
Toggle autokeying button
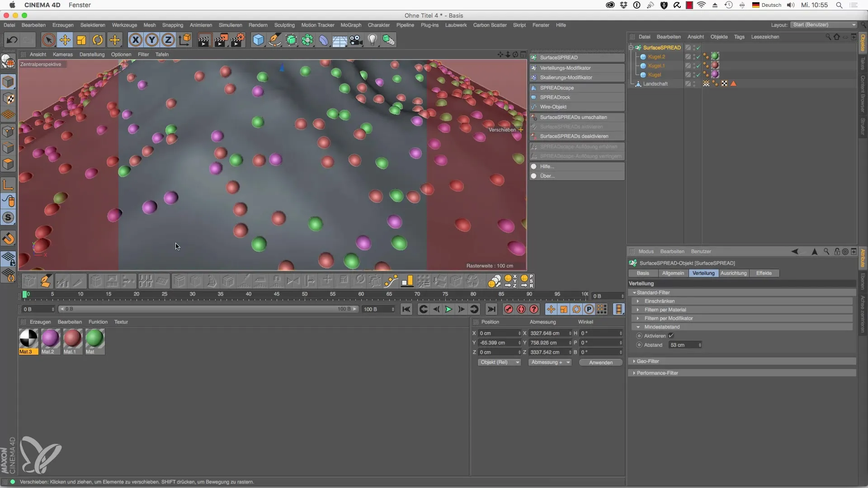(x=521, y=309)
